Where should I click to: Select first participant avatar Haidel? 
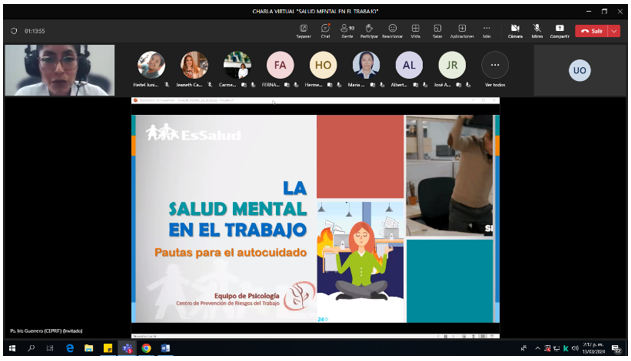[x=151, y=65]
